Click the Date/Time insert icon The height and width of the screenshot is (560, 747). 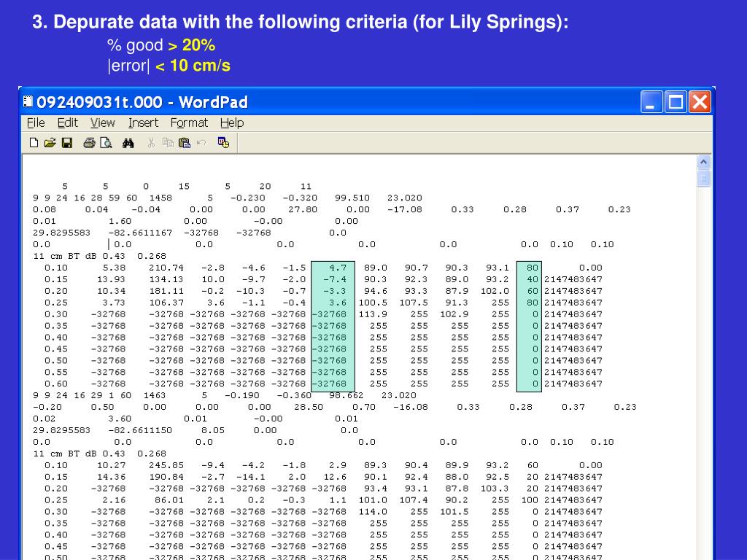(223, 142)
